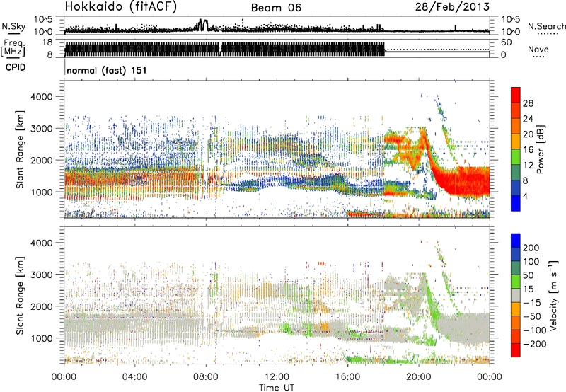The image size is (566, 392).
Task: Click the '20' value on Power colorbar
Action: click(x=528, y=134)
